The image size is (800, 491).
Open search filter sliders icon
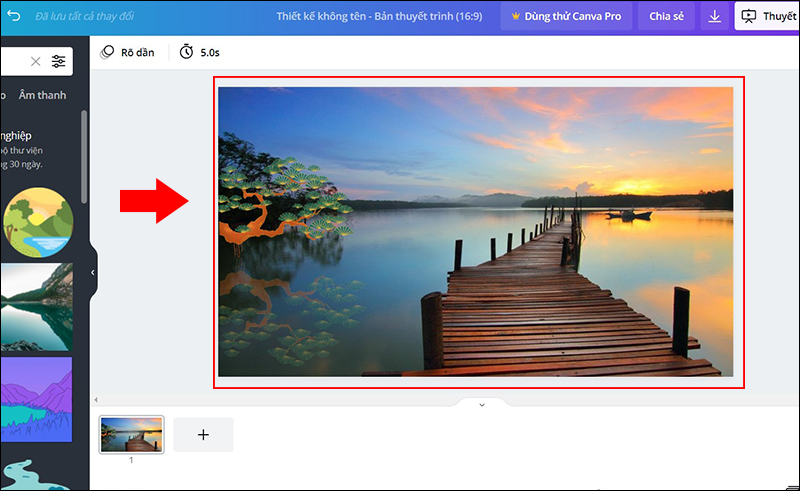click(x=59, y=62)
